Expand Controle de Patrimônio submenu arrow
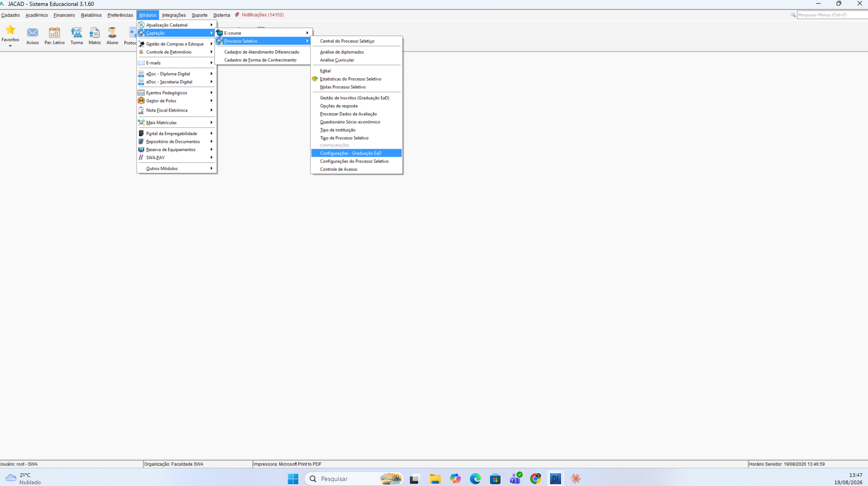This screenshot has width=868, height=486. click(211, 52)
